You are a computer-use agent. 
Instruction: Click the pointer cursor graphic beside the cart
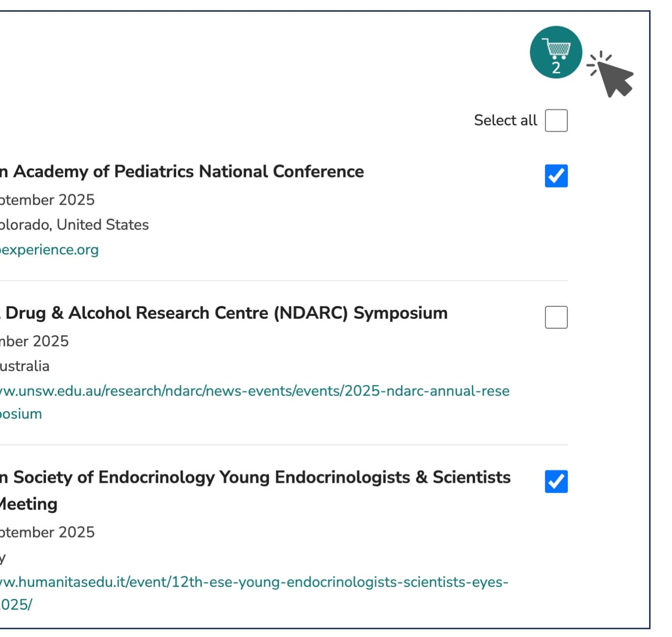click(x=612, y=75)
